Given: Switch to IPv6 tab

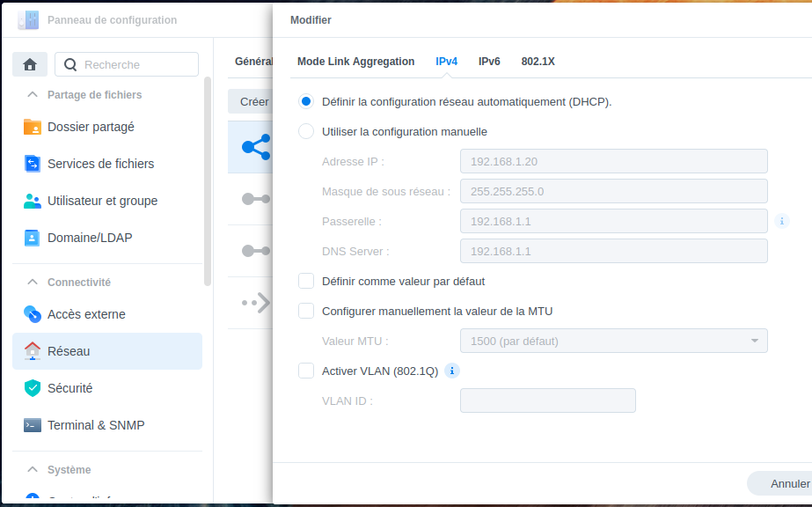Looking at the screenshot, I should (489, 62).
